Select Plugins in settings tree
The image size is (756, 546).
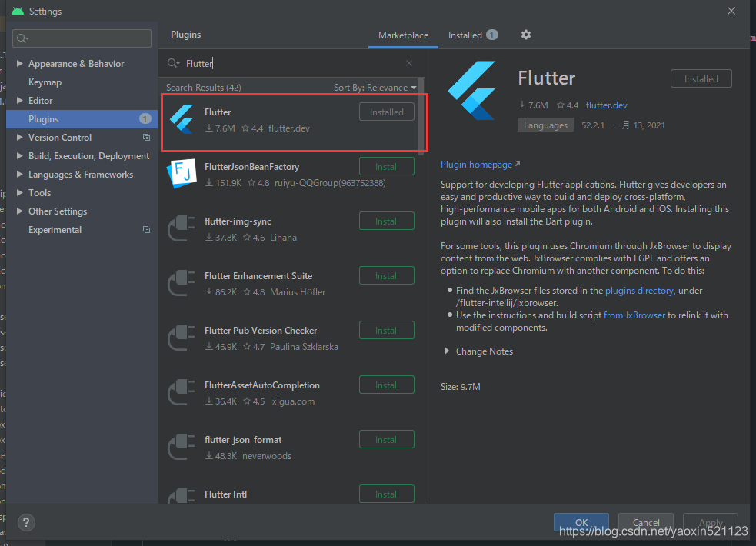click(x=82, y=119)
